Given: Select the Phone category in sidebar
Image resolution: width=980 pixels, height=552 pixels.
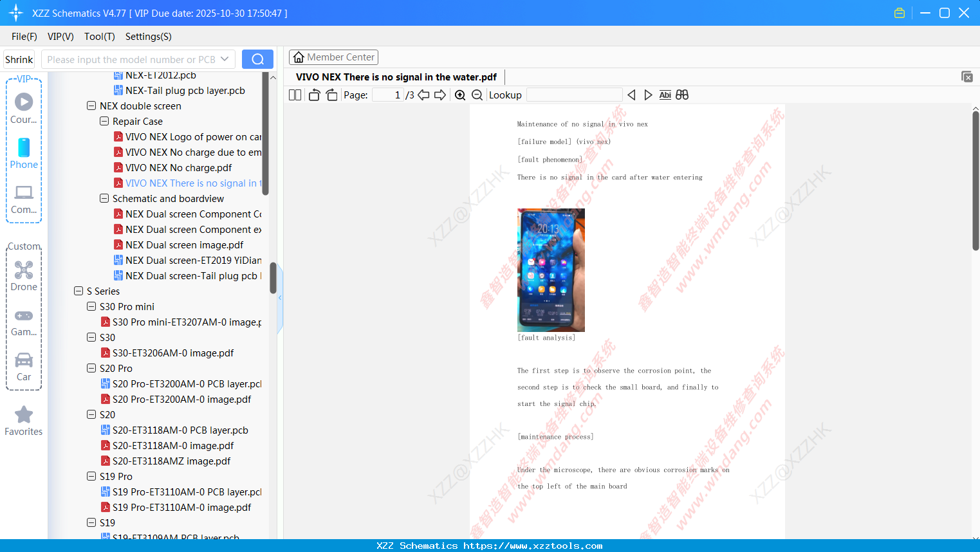Looking at the screenshot, I should 24,153.
